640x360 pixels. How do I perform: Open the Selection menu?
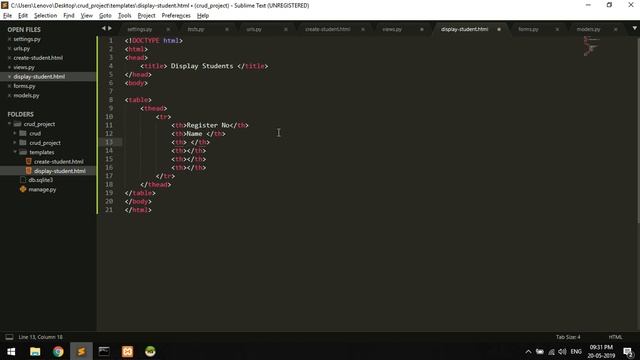45,16
